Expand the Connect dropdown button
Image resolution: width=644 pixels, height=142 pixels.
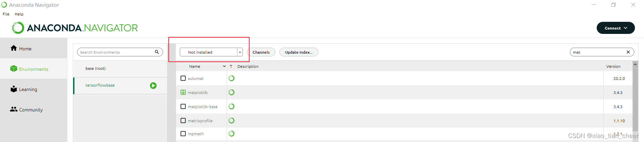[x=615, y=28]
